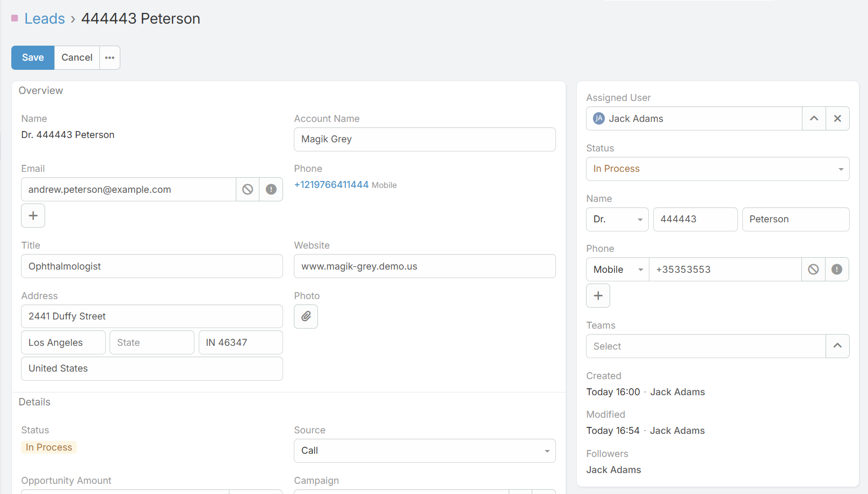
Task: Navigate to Leads breadcrumb link
Action: [x=45, y=19]
